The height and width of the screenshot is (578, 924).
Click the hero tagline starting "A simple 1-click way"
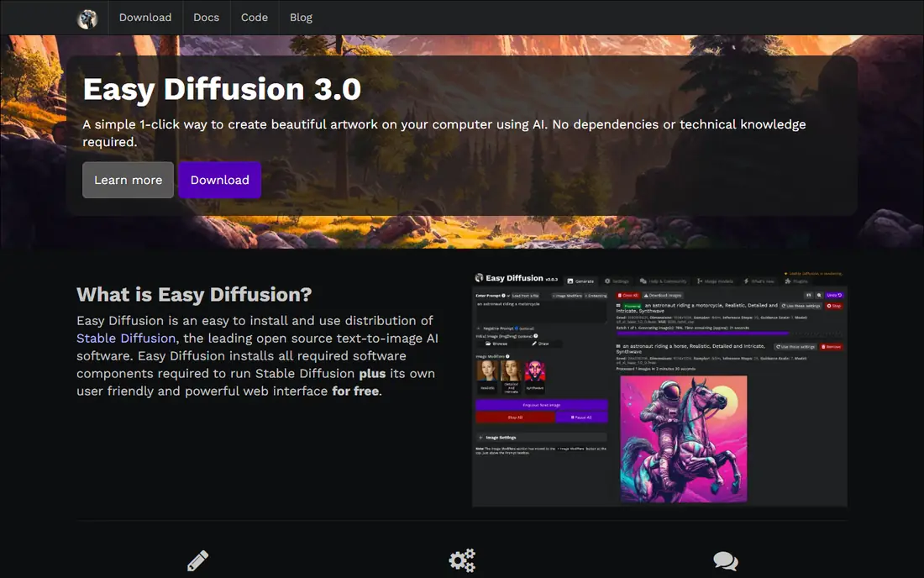[444, 133]
